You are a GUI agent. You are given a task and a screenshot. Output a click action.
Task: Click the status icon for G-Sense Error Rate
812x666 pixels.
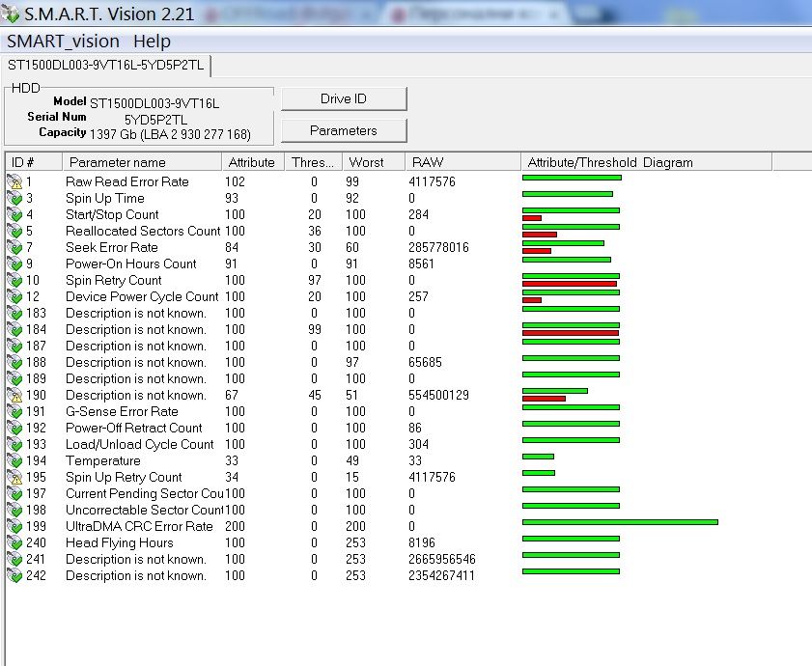pos(14,412)
